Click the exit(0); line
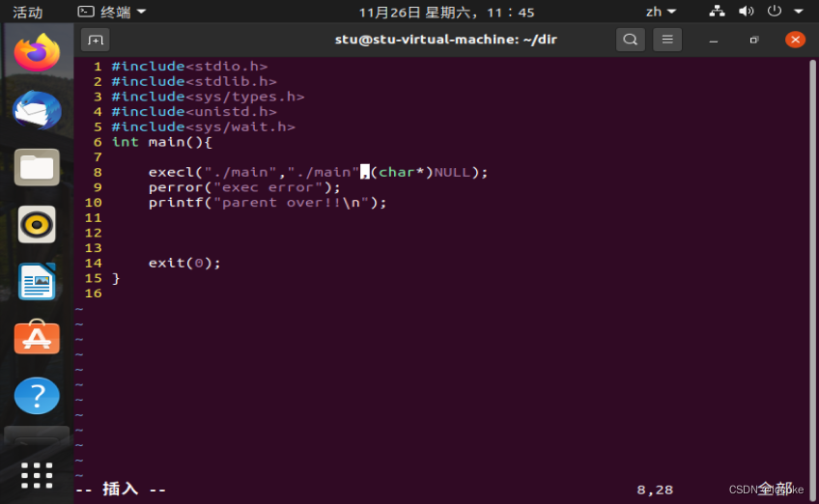Viewport: 819px width, 504px height. 184,264
